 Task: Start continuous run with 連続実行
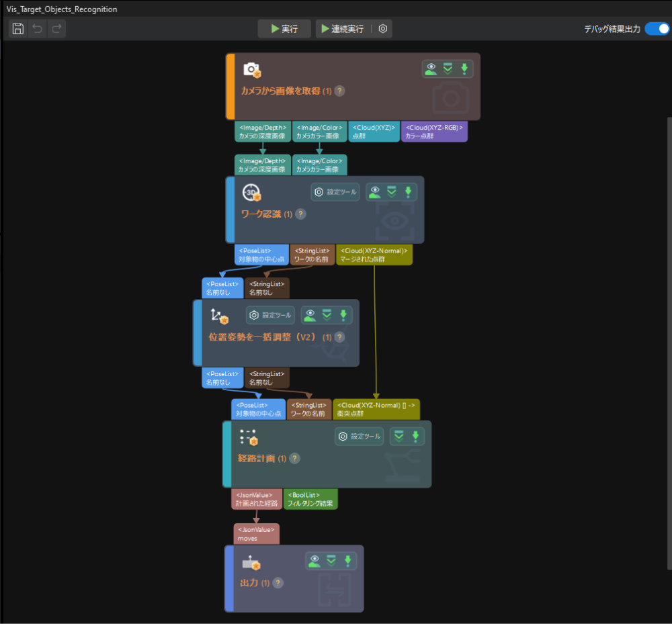(343, 29)
